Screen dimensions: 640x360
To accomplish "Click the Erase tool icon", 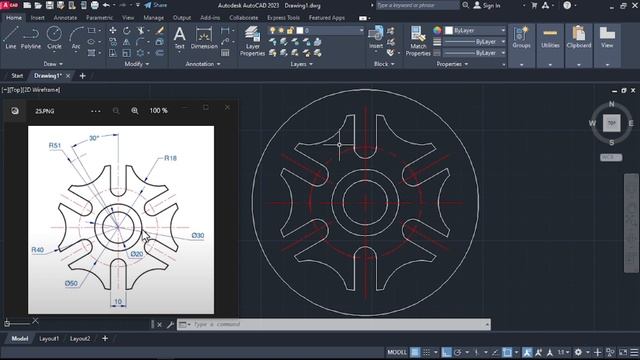I will point(160,31).
